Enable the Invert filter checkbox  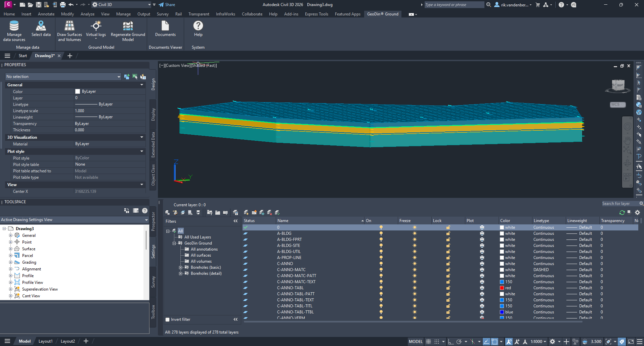tap(167, 319)
